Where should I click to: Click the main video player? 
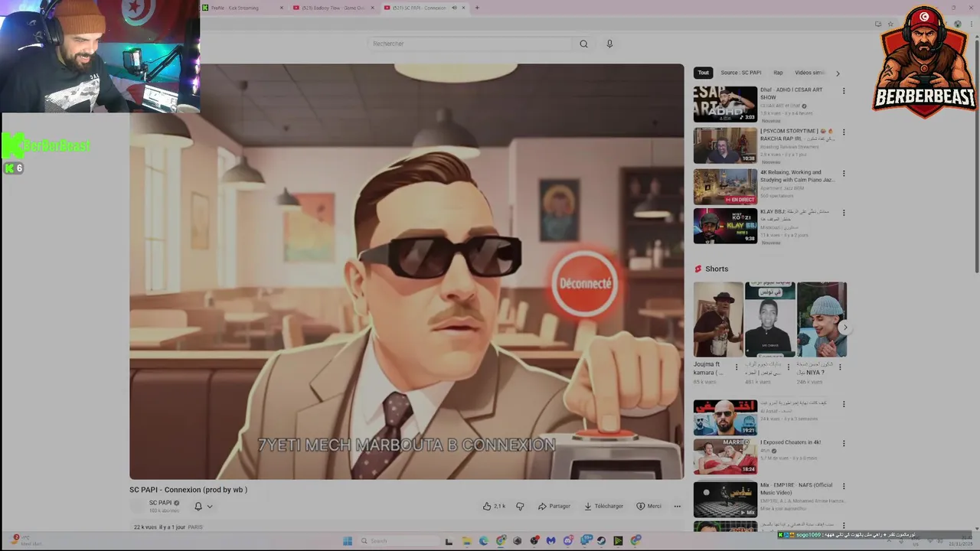407,272
